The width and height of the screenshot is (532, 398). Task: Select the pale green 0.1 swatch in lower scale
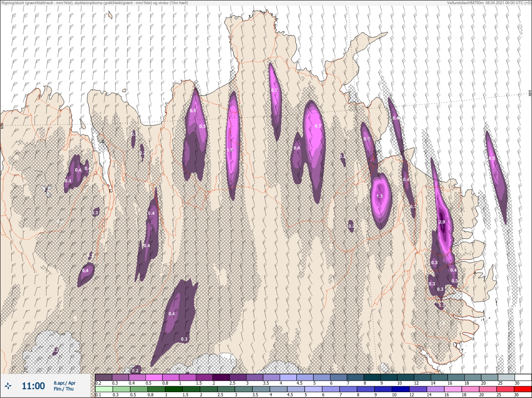tap(103, 389)
